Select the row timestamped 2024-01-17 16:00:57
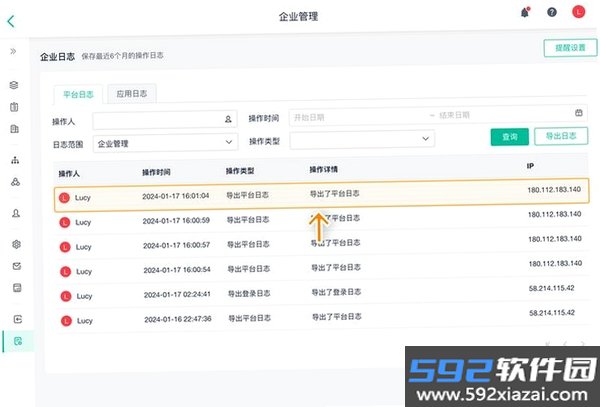This screenshot has width=600, height=407. (x=321, y=244)
